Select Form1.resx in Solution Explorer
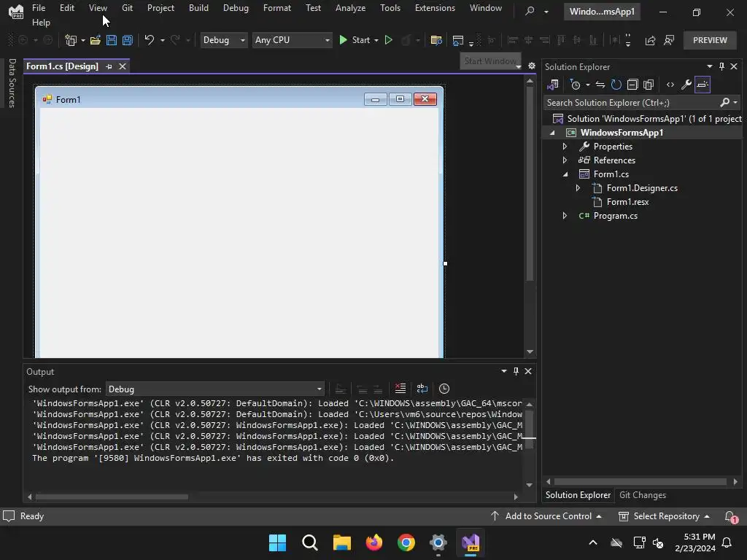 (627, 202)
